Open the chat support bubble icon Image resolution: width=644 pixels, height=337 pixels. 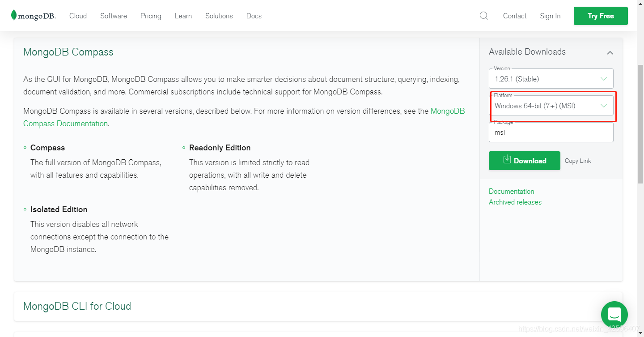[614, 314]
